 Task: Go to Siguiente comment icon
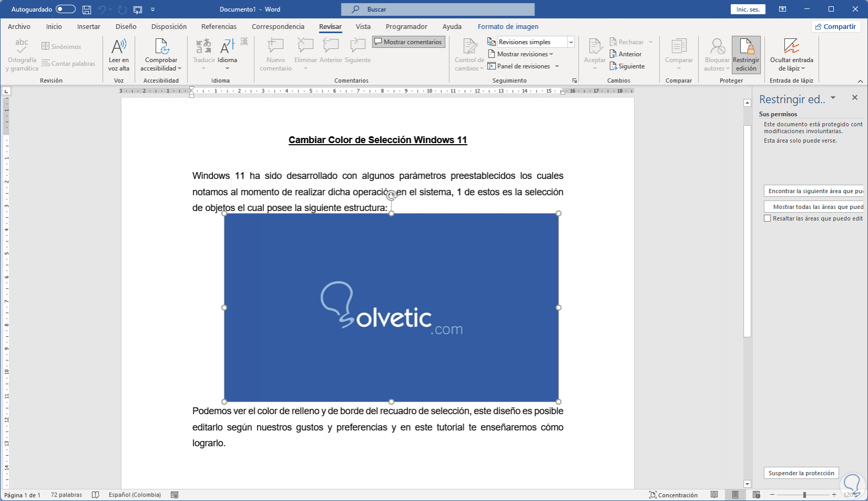click(358, 46)
